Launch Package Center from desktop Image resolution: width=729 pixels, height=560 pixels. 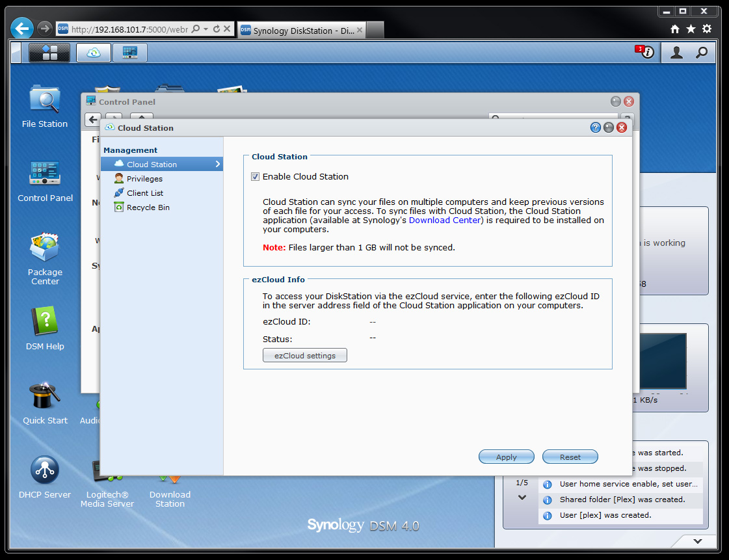pyautogui.click(x=45, y=259)
